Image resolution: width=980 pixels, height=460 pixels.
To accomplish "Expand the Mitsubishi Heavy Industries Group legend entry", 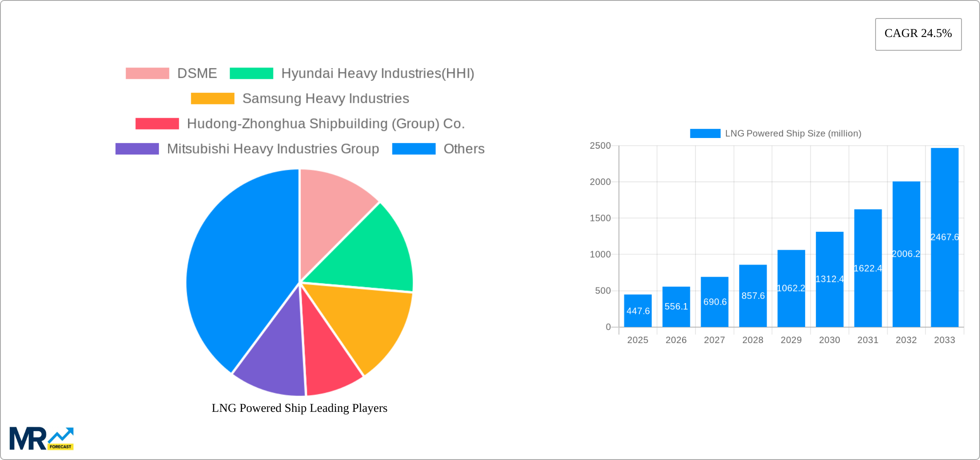I will click(x=273, y=149).
